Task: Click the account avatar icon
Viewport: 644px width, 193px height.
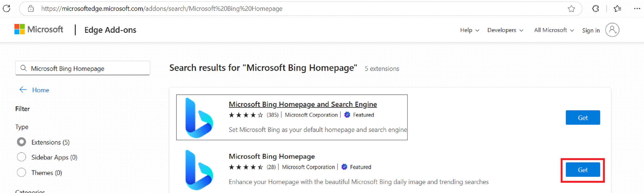Action: tap(612, 30)
